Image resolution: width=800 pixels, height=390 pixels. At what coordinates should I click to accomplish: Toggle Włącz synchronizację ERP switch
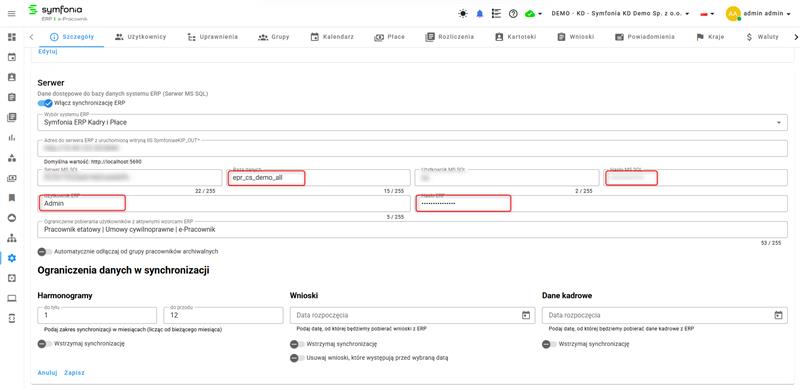pos(45,103)
